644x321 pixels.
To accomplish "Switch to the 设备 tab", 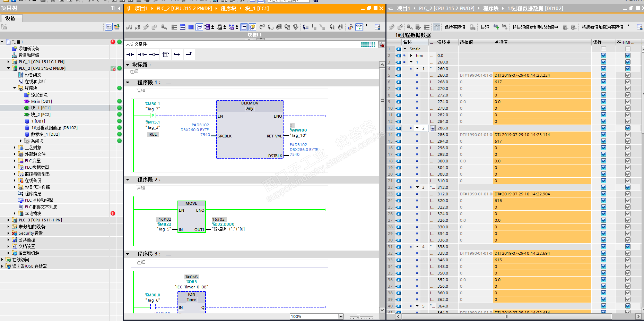I will pyautogui.click(x=10, y=18).
